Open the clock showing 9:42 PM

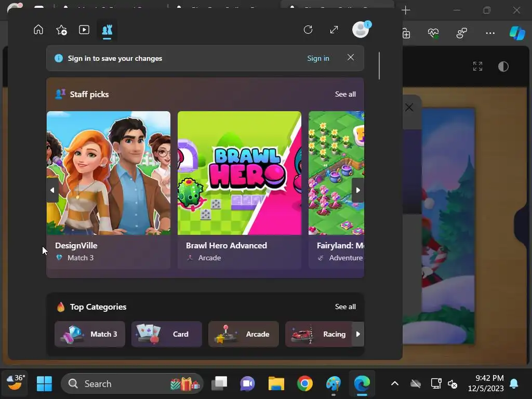click(x=486, y=383)
